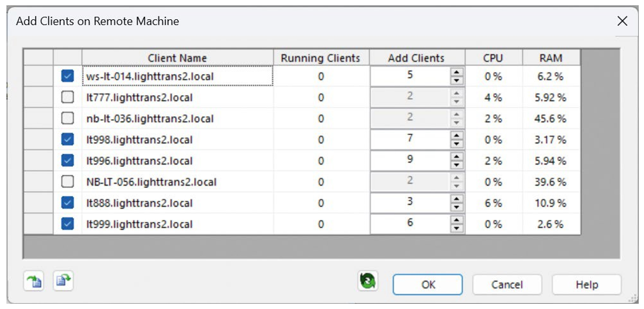Decrease Add Clients for lt998 with down arrow
Screen dimensions: 644x309
[x=456, y=144]
